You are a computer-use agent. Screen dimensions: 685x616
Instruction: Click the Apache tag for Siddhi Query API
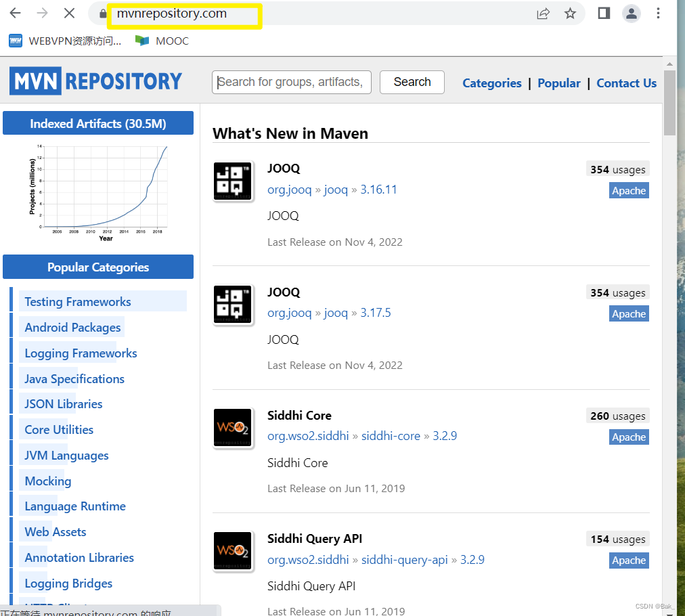pos(629,560)
